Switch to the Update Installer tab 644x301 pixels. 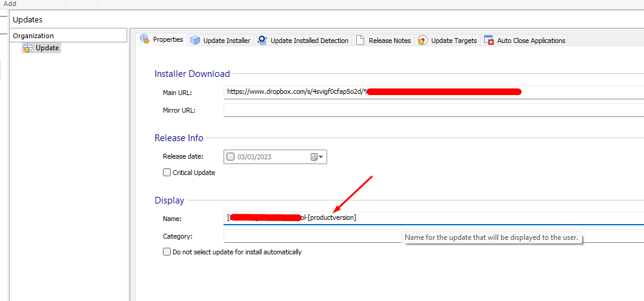tap(227, 41)
